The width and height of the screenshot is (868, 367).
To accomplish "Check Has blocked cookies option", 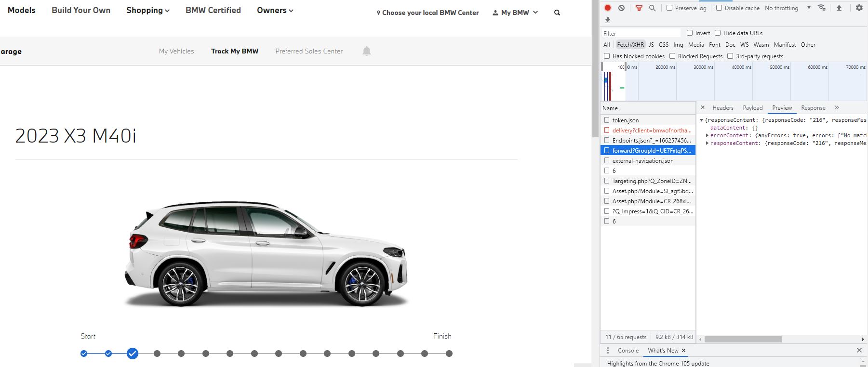I will pyautogui.click(x=607, y=56).
